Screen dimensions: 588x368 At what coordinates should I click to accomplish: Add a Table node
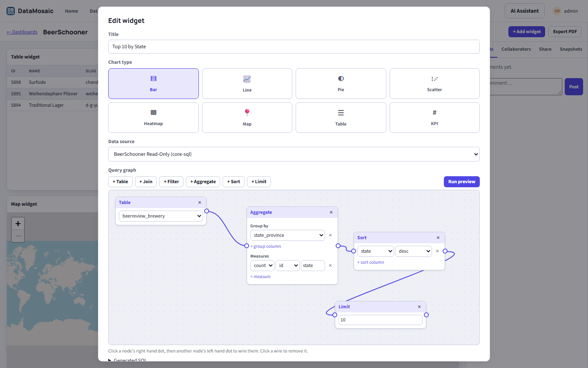120,182
